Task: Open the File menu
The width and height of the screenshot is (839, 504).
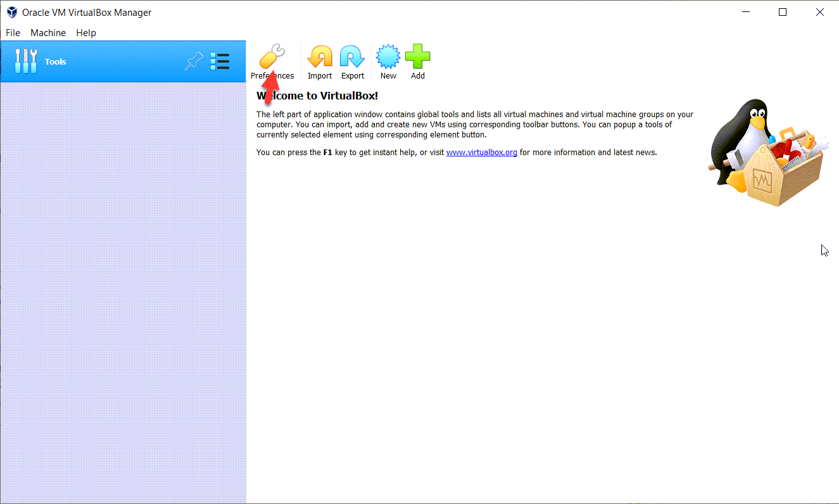Action: click(13, 33)
